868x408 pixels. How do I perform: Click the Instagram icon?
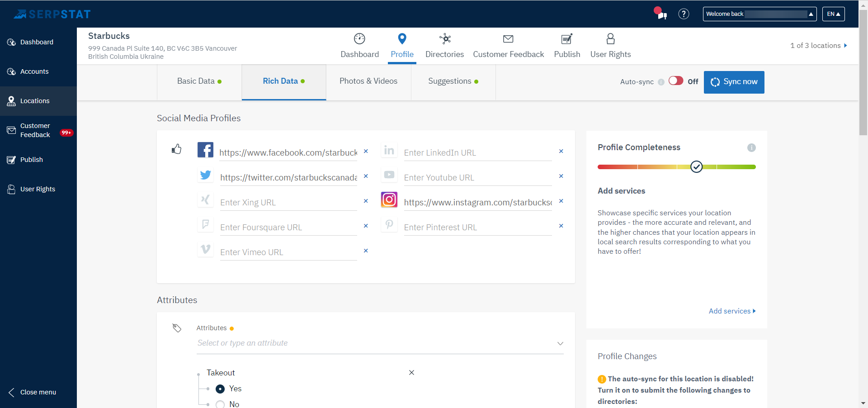point(389,199)
